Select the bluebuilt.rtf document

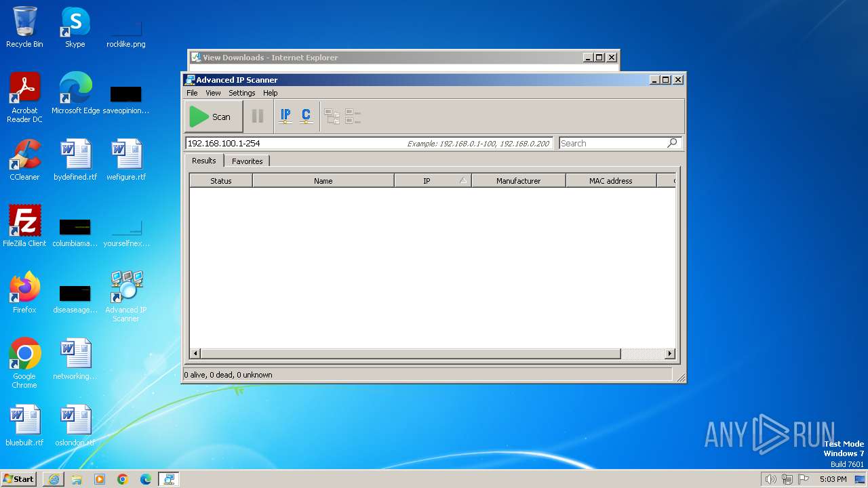coord(24,426)
